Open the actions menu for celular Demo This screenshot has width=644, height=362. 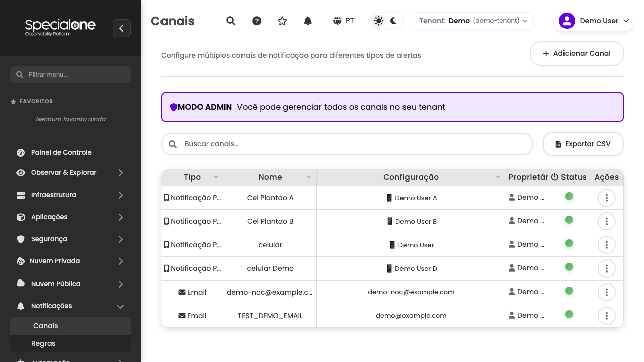click(607, 268)
